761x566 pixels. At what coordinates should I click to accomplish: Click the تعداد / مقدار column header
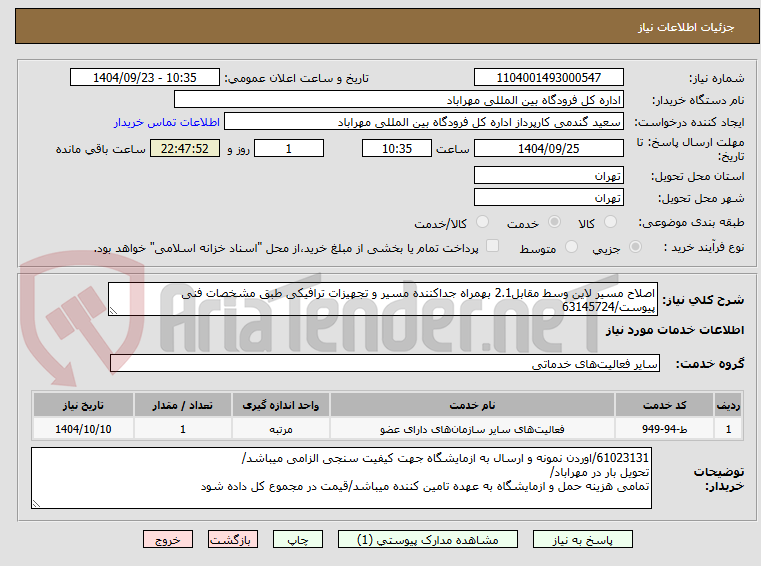point(182,405)
